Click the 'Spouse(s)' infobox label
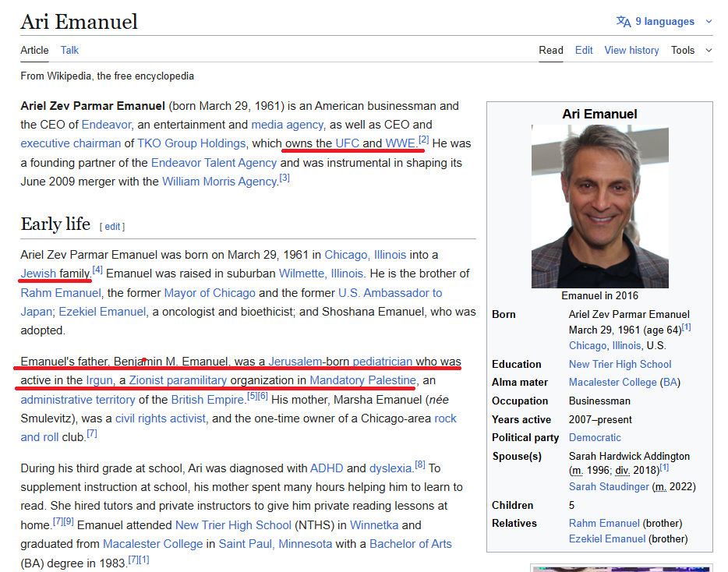Image resolution: width=728 pixels, height=572 pixels. (x=517, y=457)
